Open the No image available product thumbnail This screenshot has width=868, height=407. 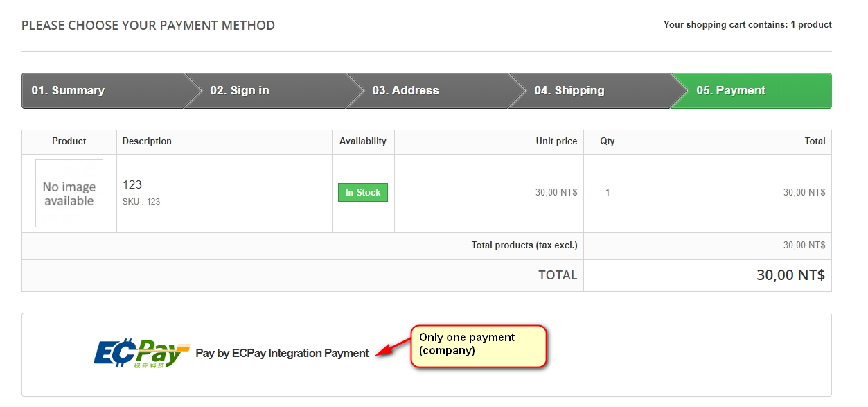pos(69,193)
